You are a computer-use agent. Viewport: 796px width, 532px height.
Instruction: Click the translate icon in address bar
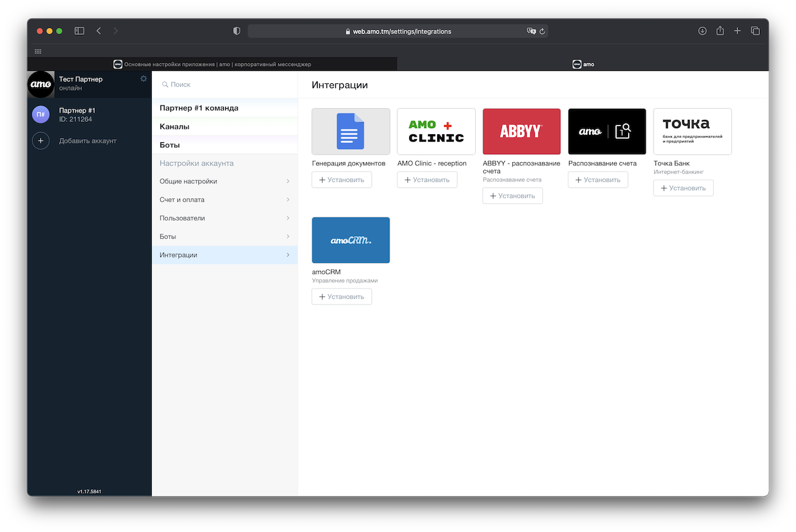point(531,31)
